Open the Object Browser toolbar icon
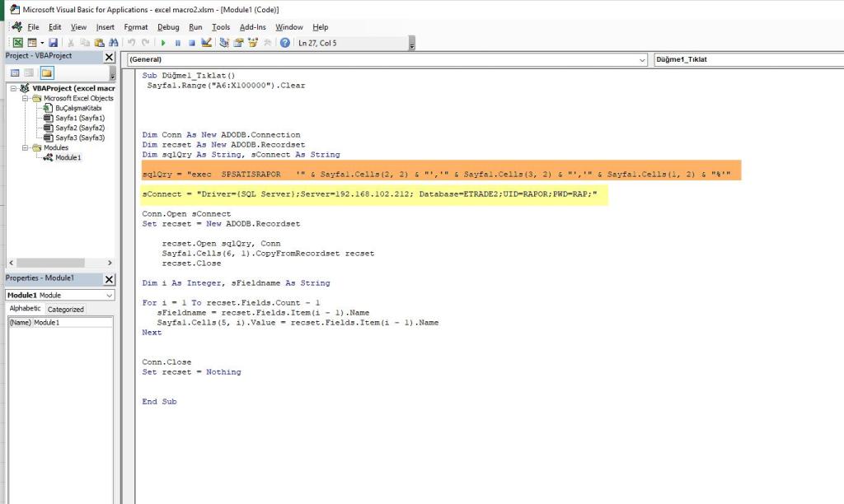This screenshot has width=844, height=504. (253, 43)
